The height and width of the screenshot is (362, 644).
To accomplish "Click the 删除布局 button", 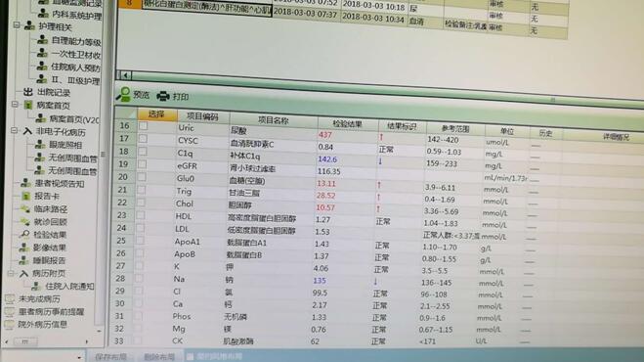I will click(159, 357).
